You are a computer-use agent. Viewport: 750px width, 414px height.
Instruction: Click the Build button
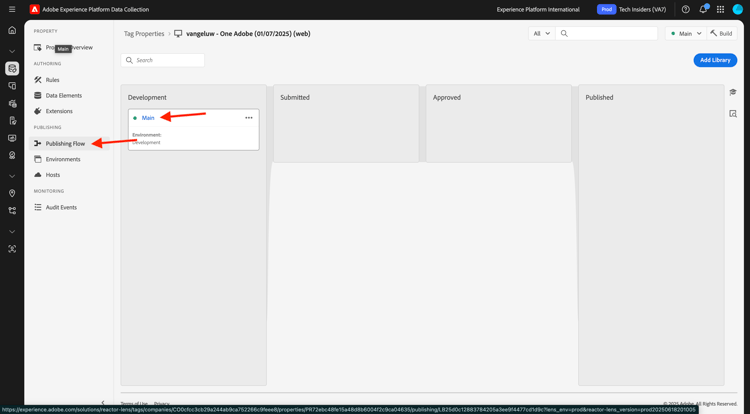click(721, 33)
